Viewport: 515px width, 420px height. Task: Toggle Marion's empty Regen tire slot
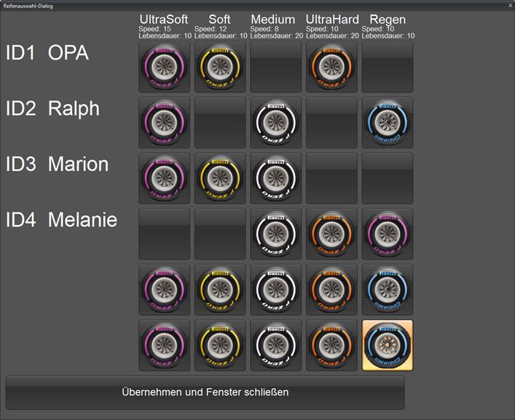(x=388, y=178)
